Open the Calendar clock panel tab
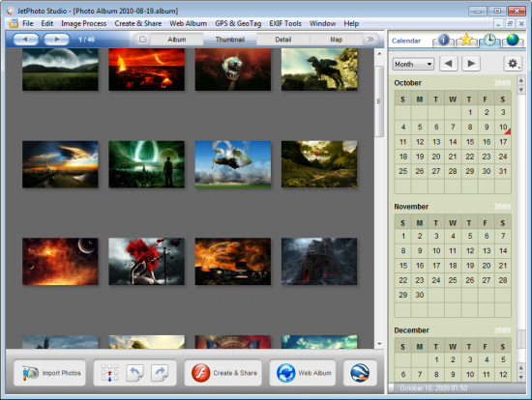The height and width of the screenshot is (400, 532). click(489, 40)
